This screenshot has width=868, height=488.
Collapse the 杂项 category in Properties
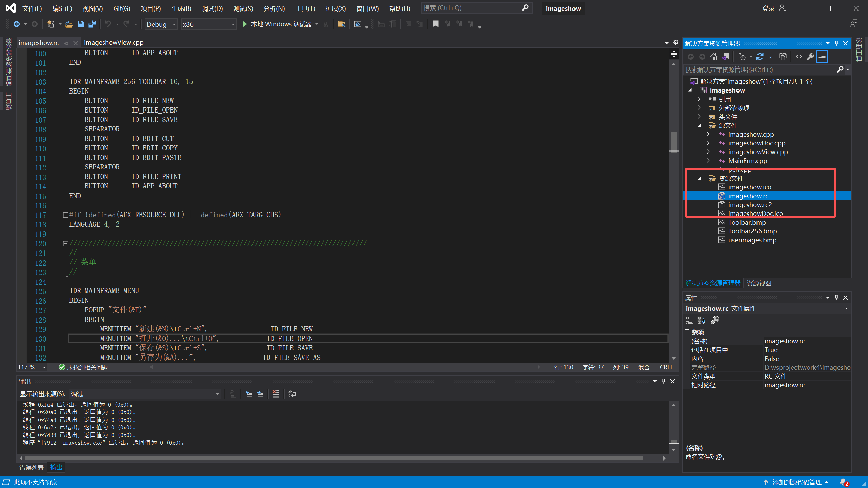pos(687,332)
